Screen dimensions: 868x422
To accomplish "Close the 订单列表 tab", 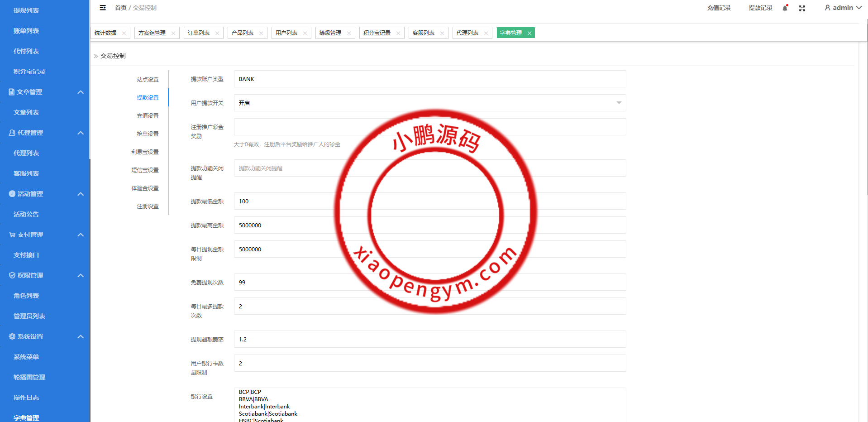I will pyautogui.click(x=217, y=33).
